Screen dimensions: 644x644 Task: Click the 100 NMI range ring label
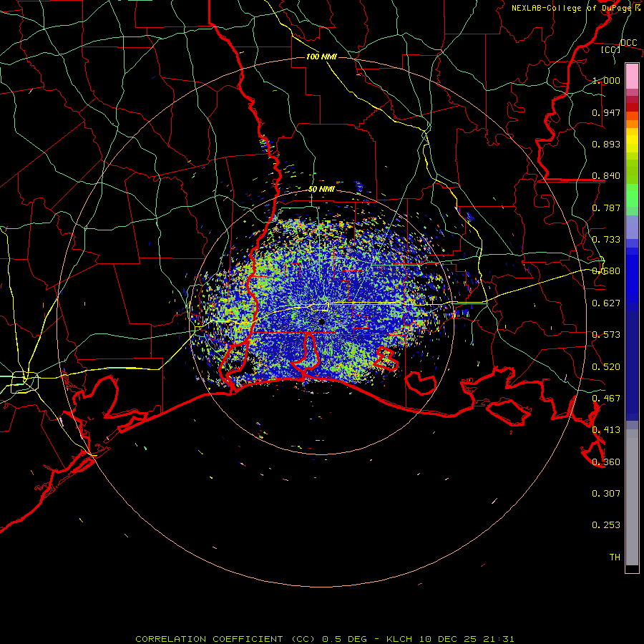(x=321, y=57)
